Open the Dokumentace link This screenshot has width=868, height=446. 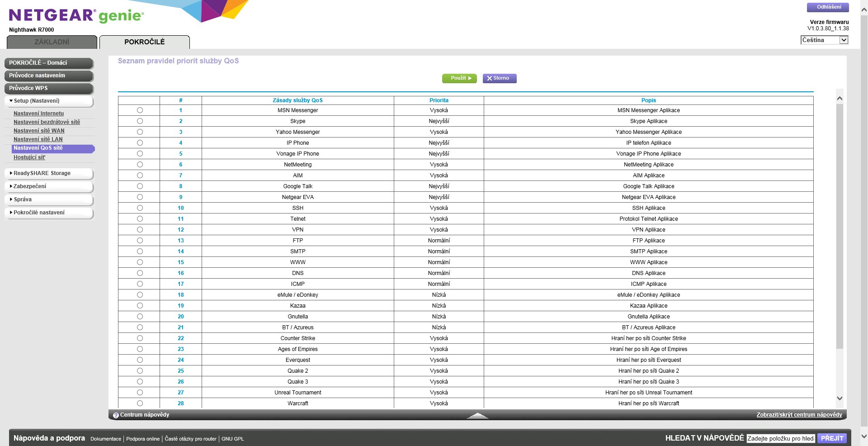[x=106, y=439]
